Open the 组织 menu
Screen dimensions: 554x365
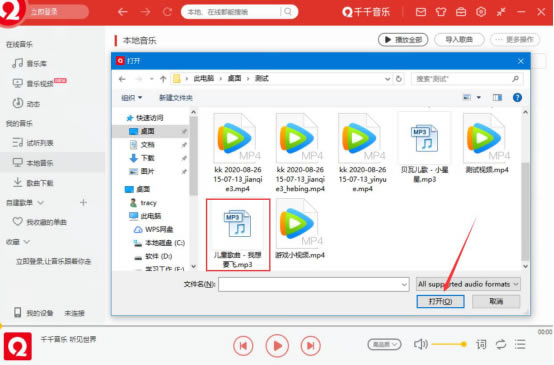(131, 98)
